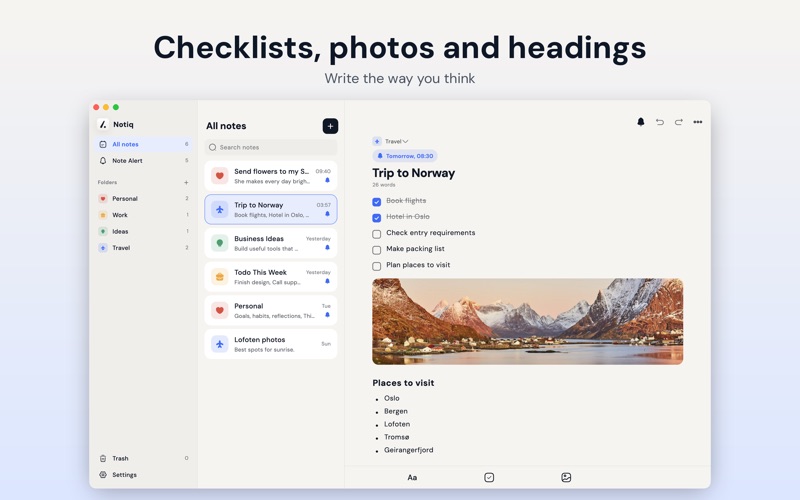Open the Todo This Week note

pyautogui.click(x=271, y=277)
